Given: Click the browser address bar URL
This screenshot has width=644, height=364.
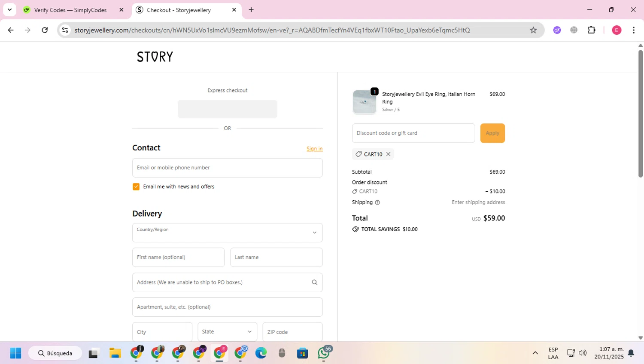Looking at the screenshot, I should 272,30.
